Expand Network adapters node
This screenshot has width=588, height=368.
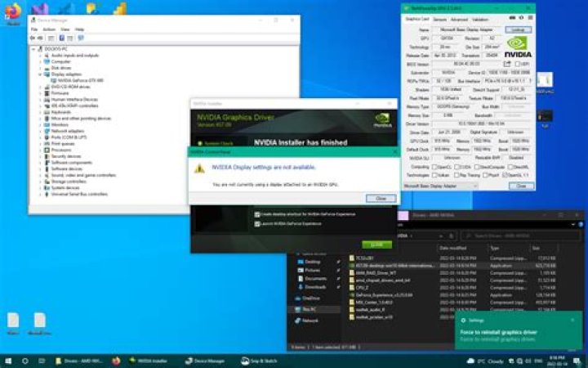tap(40, 131)
